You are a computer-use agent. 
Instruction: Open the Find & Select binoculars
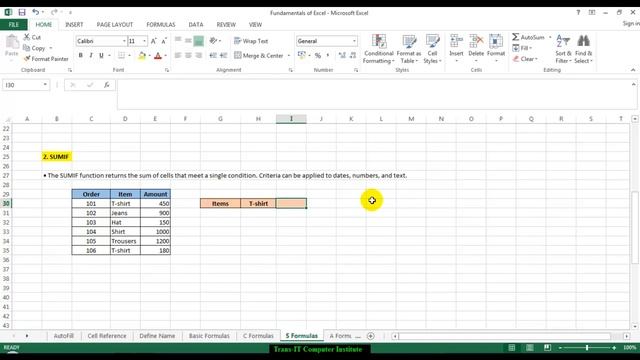pyautogui.click(x=584, y=49)
